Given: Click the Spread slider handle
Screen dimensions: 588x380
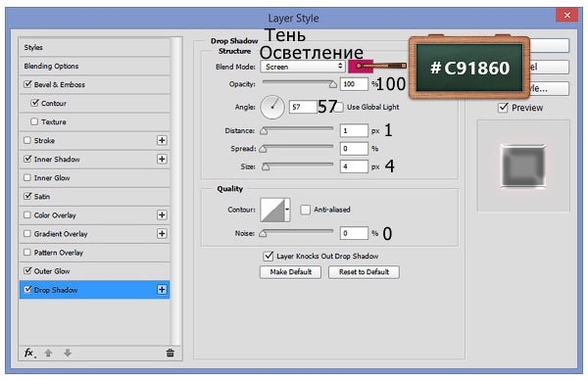Looking at the screenshot, I should click(x=263, y=149).
